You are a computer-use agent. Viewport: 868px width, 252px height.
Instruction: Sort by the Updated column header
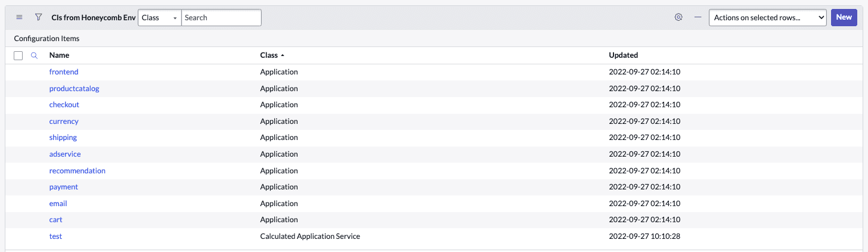tap(623, 55)
